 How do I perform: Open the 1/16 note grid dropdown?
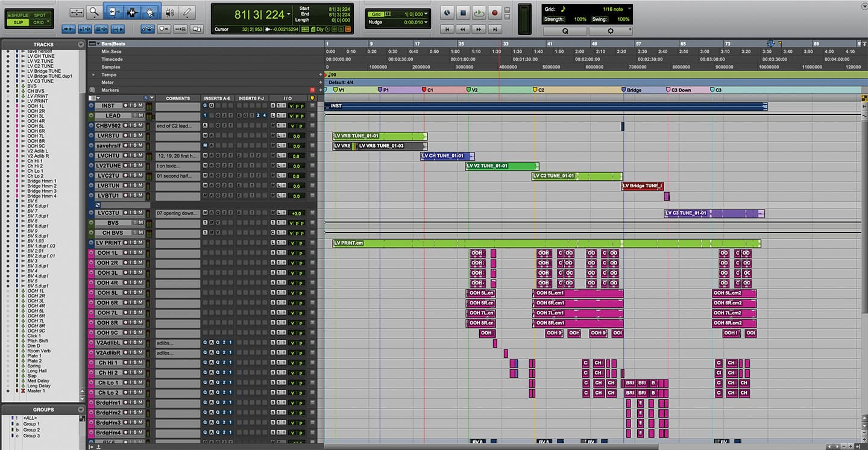pos(629,9)
